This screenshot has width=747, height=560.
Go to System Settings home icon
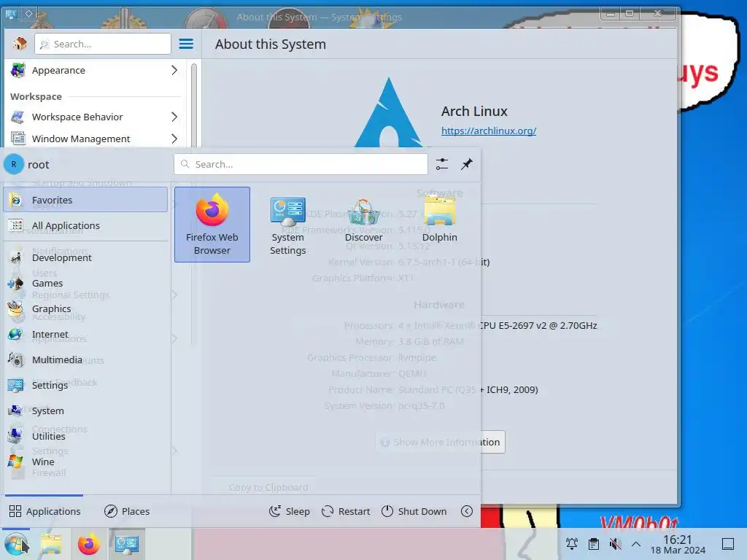click(20, 44)
